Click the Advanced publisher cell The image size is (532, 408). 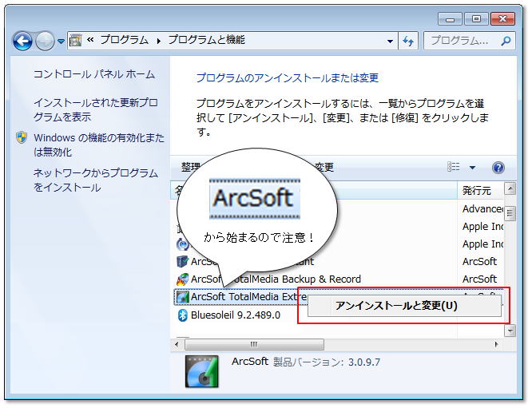click(x=482, y=209)
